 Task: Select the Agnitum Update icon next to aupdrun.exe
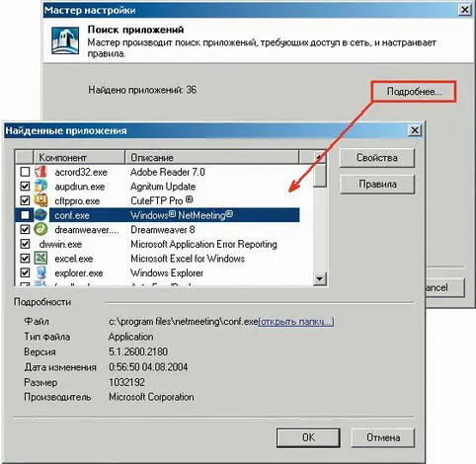tap(40, 186)
